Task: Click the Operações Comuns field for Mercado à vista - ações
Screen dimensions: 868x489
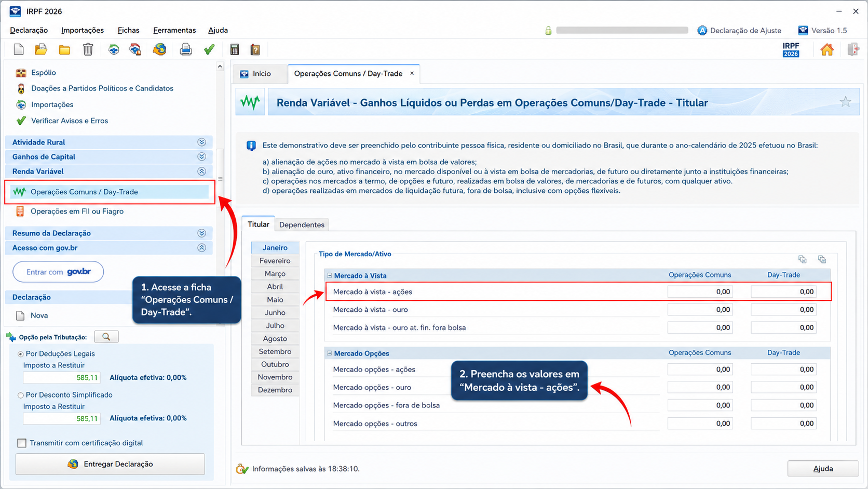Action: (700, 292)
